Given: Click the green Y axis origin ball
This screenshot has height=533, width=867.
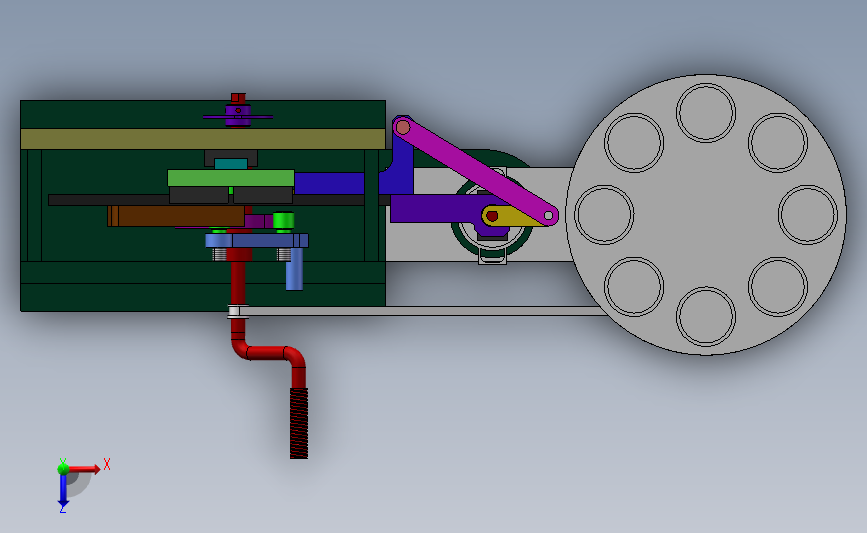Looking at the screenshot, I should (x=63, y=469).
